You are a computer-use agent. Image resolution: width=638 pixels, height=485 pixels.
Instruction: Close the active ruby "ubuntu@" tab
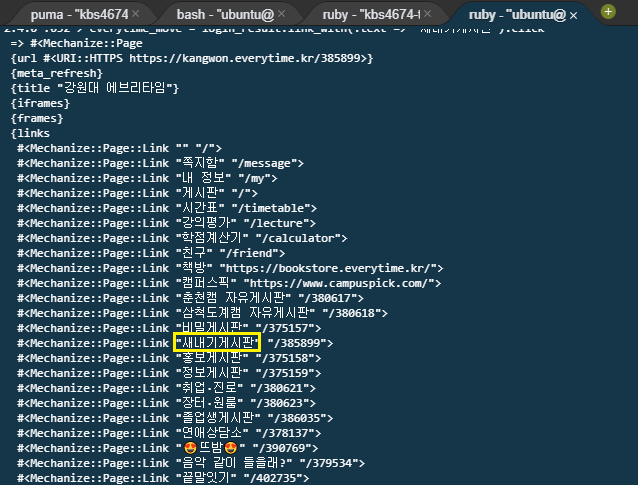click(x=573, y=15)
